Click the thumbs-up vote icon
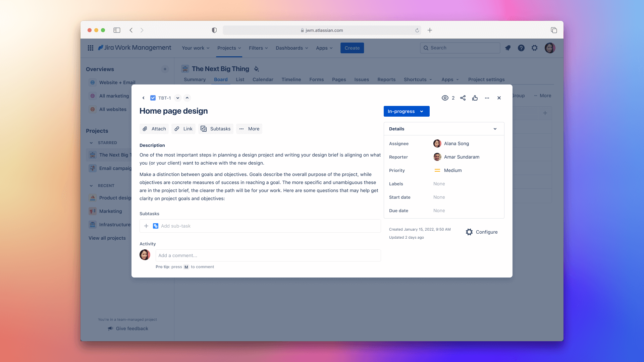 point(475,98)
